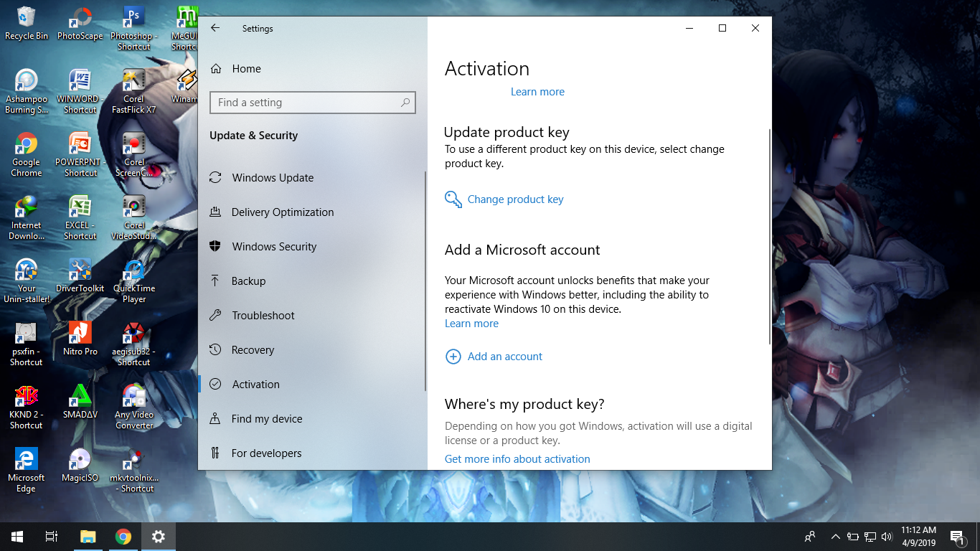Open psxfin shortcut icon

pos(27,344)
